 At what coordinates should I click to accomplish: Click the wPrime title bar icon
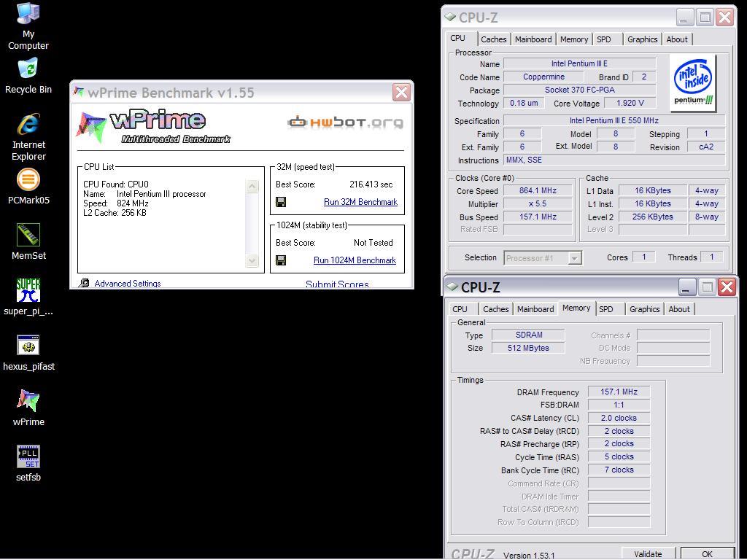(x=79, y=92)
